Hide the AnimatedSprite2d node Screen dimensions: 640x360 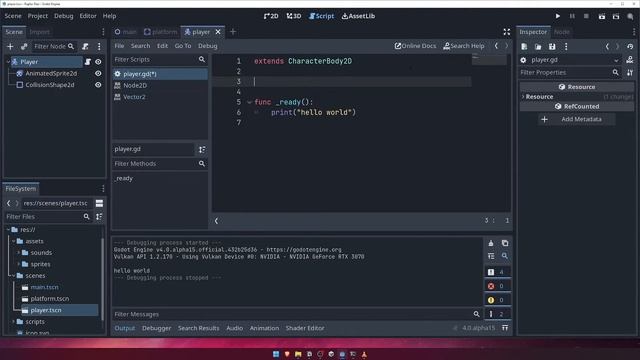[x=98, y=73]
